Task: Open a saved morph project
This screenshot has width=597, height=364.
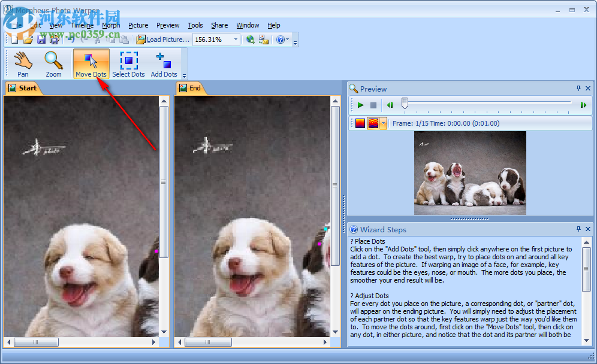Action: pos(26,39)
